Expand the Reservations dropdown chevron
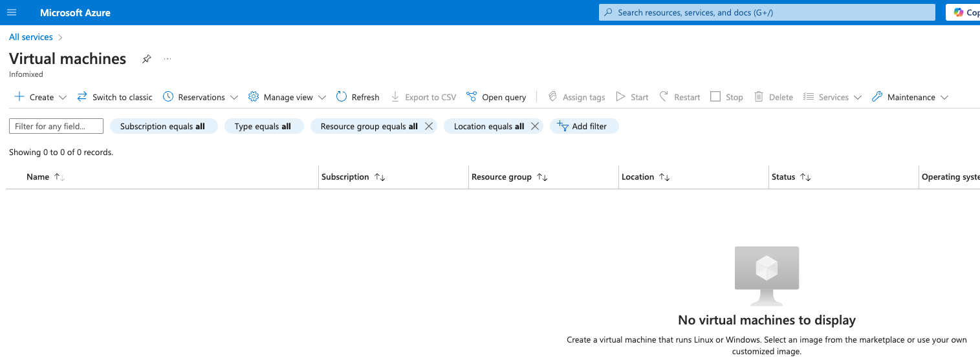The width and height of the screenshot is (980, 362). coord(234,98)
